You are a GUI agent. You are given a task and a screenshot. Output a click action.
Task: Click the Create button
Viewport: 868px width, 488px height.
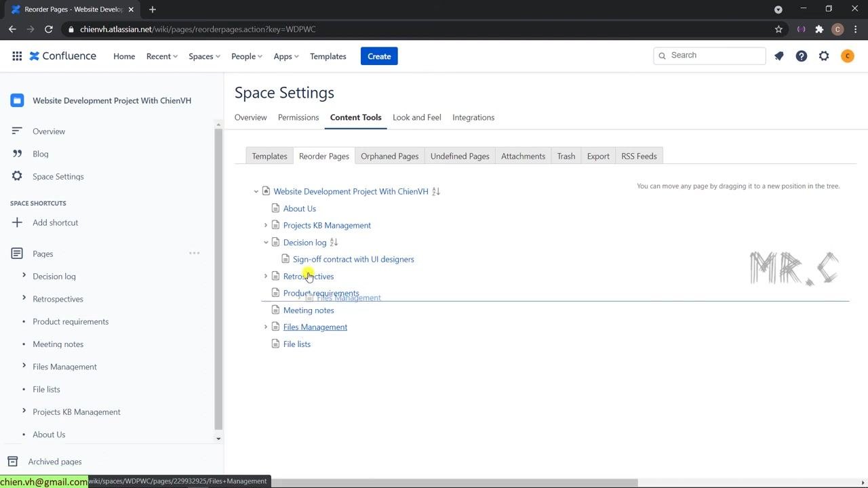(x=379, y=56)
